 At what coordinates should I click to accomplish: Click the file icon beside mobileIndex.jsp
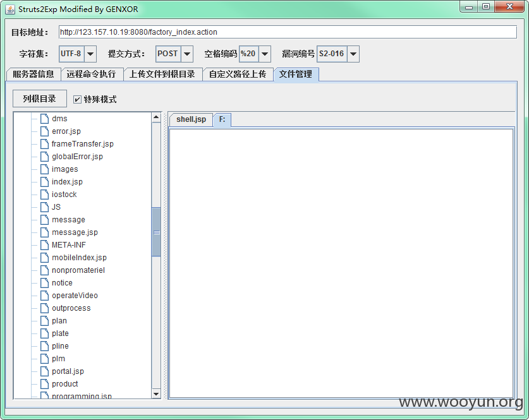pos(44,258)
